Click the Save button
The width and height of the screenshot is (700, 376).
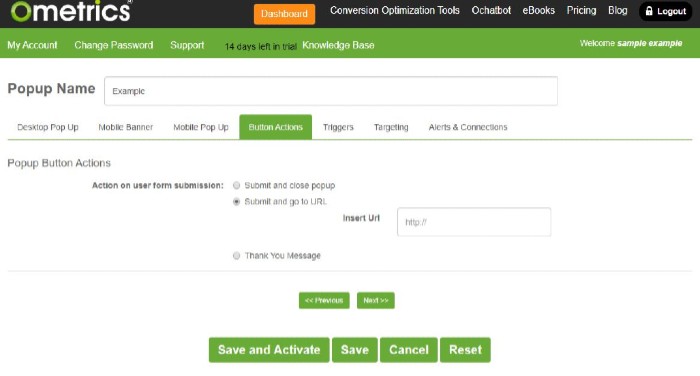pyautogui.click(x=354, y=350)
